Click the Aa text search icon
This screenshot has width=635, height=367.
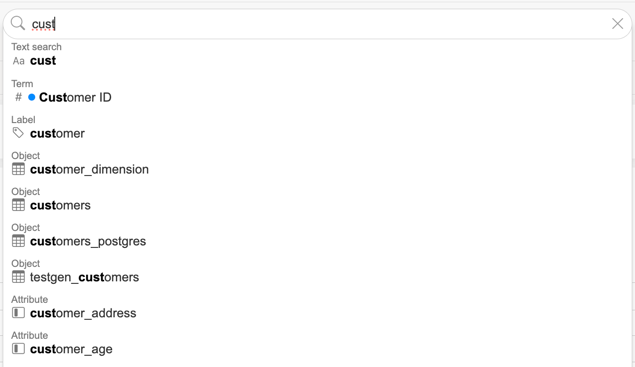point(18,61)
